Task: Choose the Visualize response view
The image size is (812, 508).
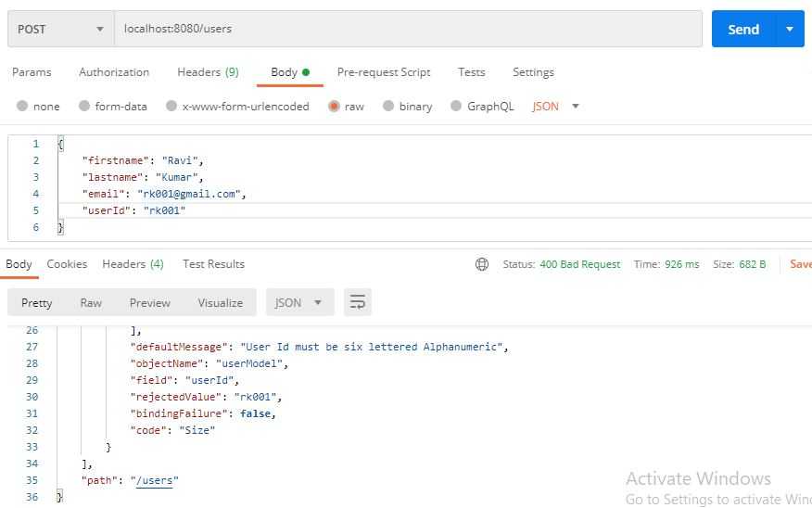Action: [x=220, y=302]
